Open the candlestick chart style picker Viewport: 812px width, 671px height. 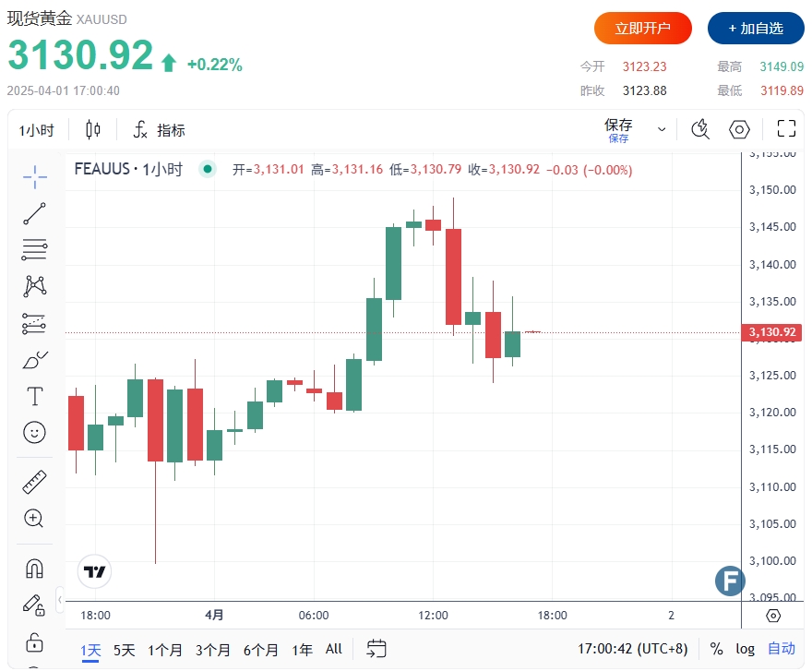92,130
